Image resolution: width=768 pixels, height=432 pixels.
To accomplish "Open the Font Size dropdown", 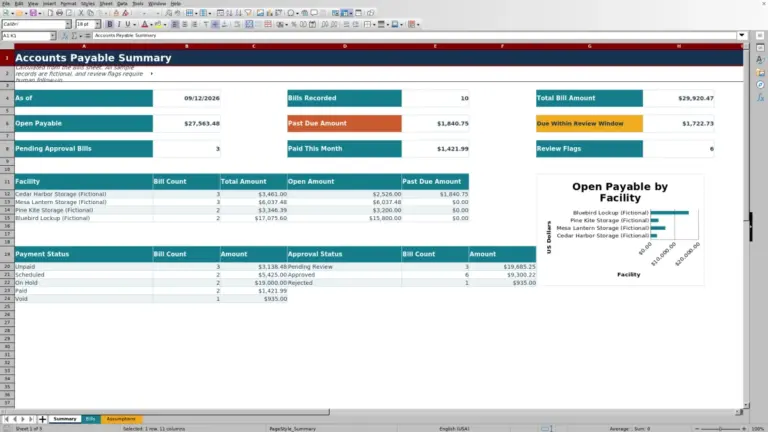I will (97, 24).
